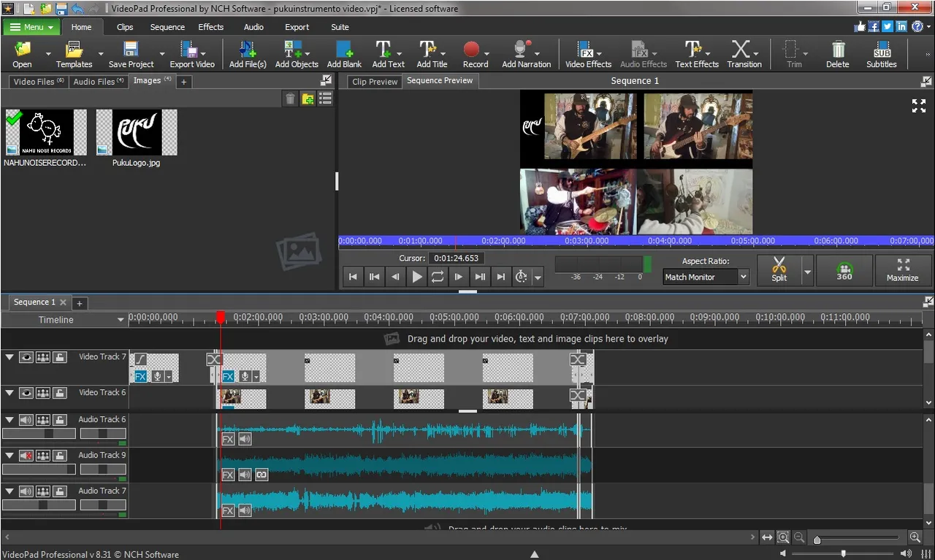Switch to the Clips ribbon tab
Screen dimensions: 935x560
[x=125, y=27]
